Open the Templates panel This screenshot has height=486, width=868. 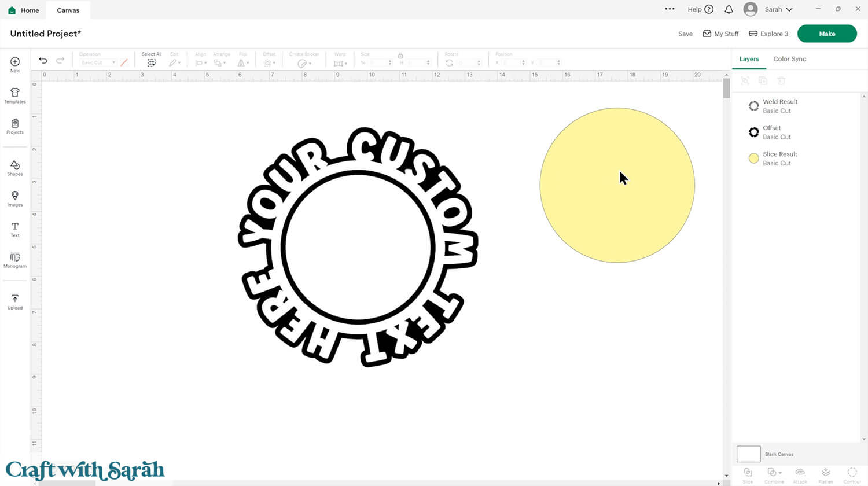pyautogui.click(x=15, y=95)
